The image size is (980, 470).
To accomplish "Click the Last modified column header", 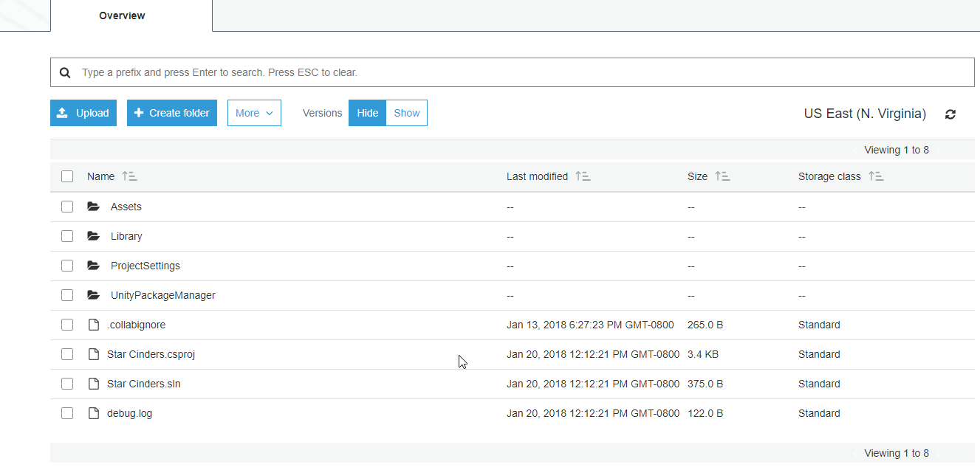I will [x=537, y=176].
